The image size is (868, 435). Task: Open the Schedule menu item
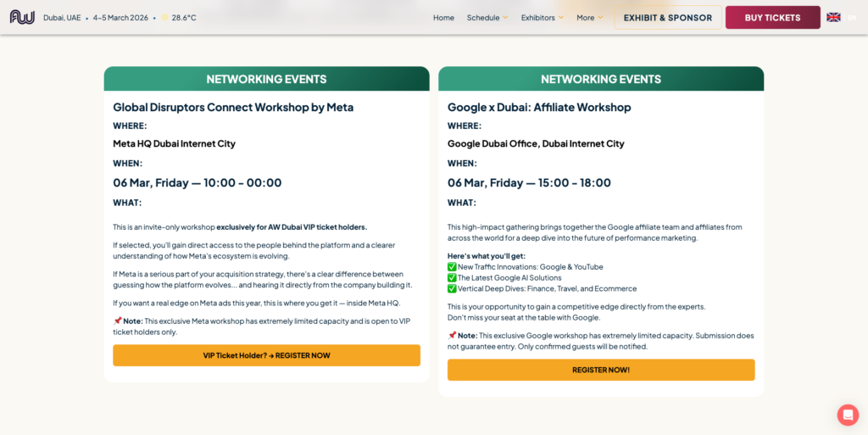tap(483, 18)
